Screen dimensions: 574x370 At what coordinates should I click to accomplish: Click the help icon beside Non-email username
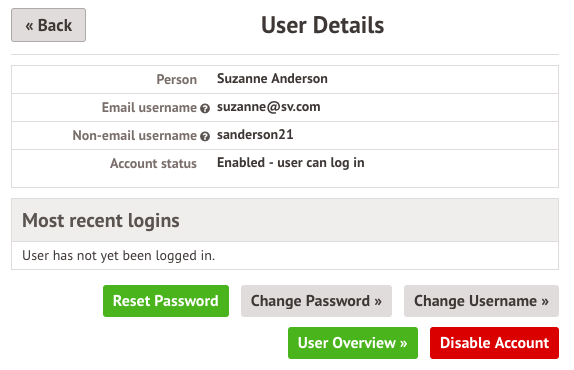(x=205, y=137)
